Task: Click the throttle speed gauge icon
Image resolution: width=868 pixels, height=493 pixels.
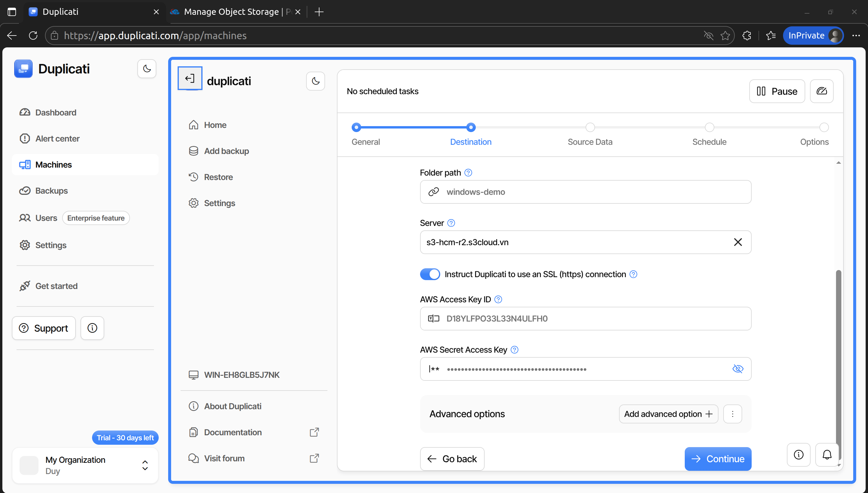Action: click(x=821, y=91)
